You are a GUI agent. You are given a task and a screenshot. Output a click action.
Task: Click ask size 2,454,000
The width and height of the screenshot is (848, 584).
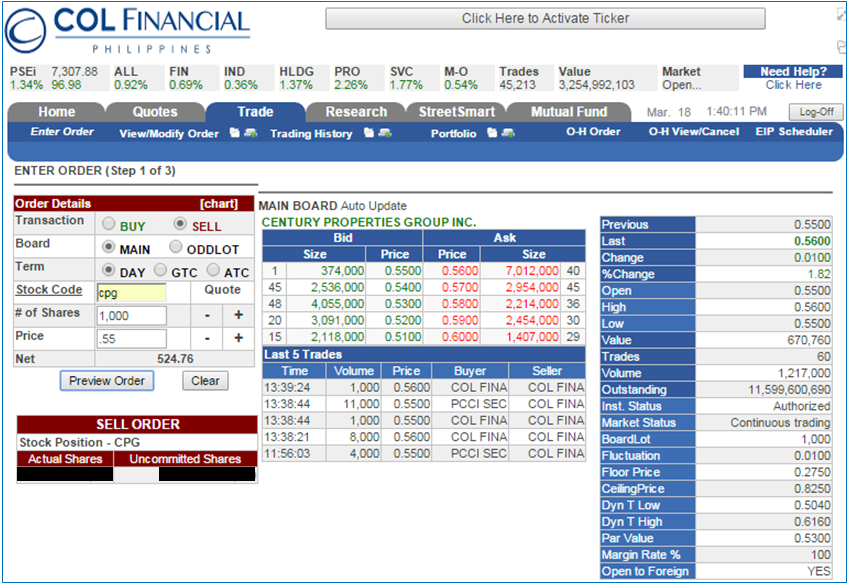click(x=532, y=320)
